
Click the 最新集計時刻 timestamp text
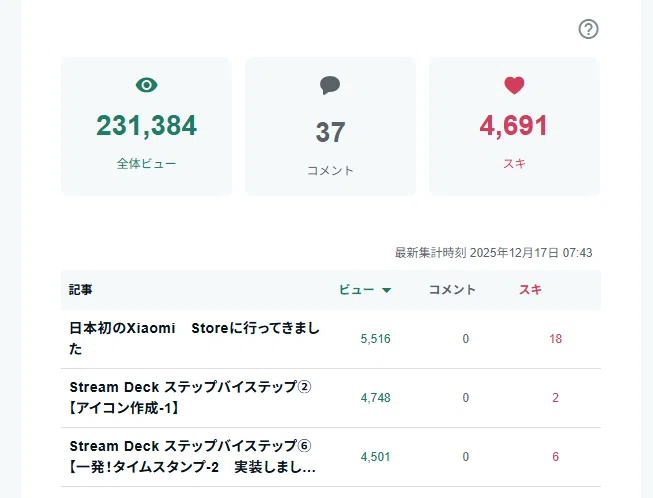pos(493,253)
